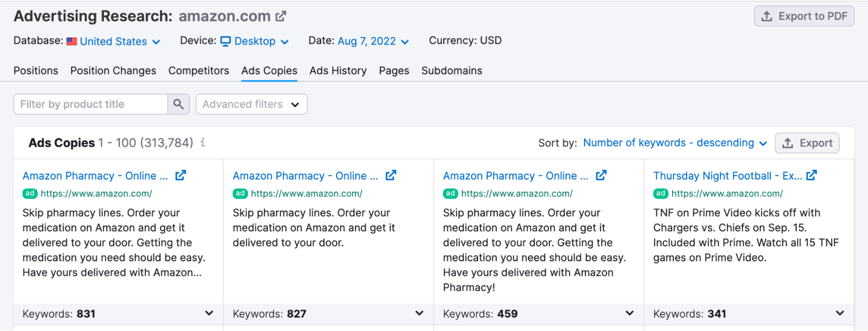Image resolution: width=868 pixels, height=331 pixels.
Task: Open first Amazon Pharmacy ad external link icon
Action: click(x=181, y=175)
